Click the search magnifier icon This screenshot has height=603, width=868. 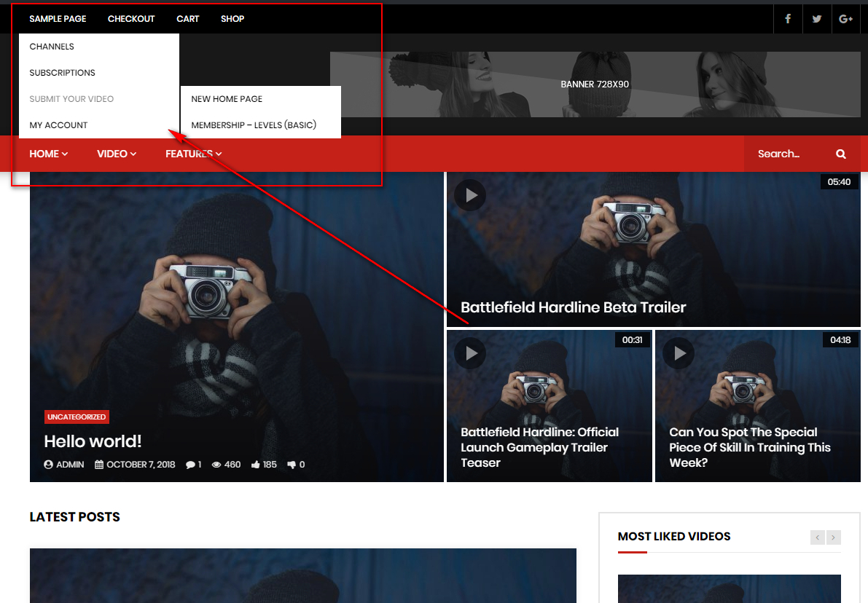[x=841, y=154]
